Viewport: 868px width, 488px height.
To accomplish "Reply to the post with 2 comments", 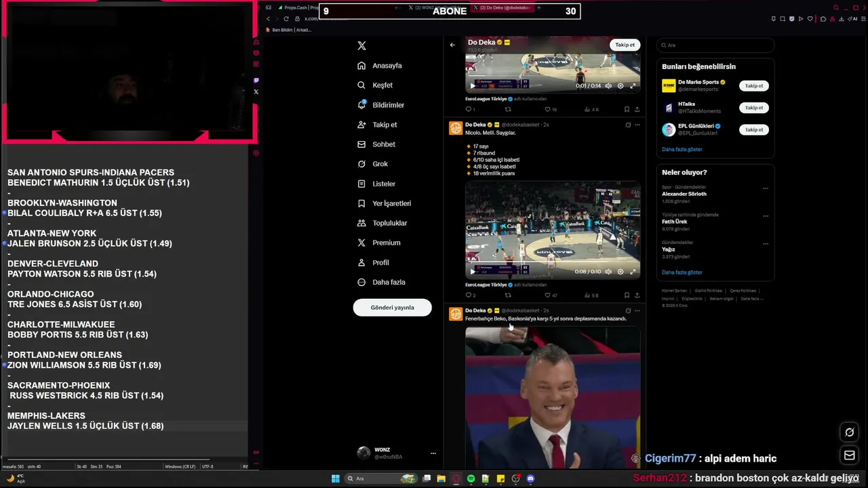I will click(470, 295).
